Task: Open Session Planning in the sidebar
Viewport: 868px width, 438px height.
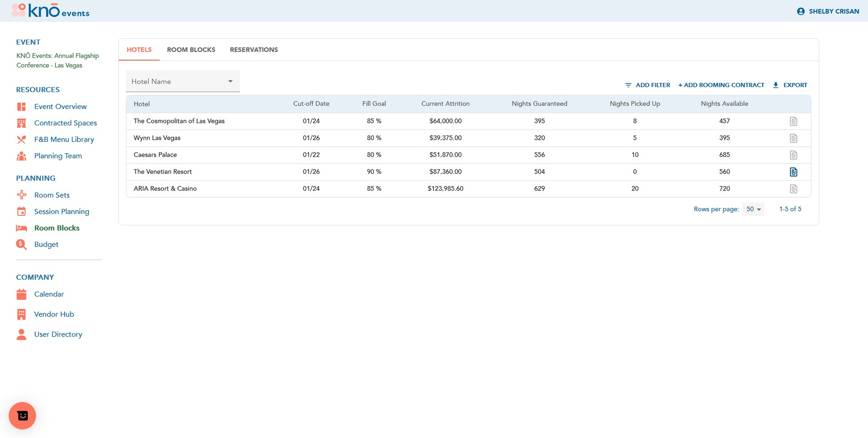Action: pos(61,212)
